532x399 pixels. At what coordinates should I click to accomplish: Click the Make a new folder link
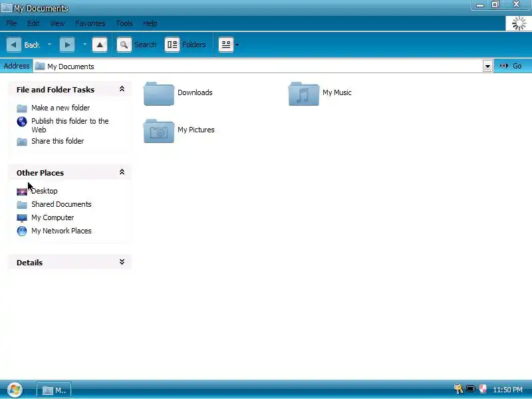pos(61,108)
